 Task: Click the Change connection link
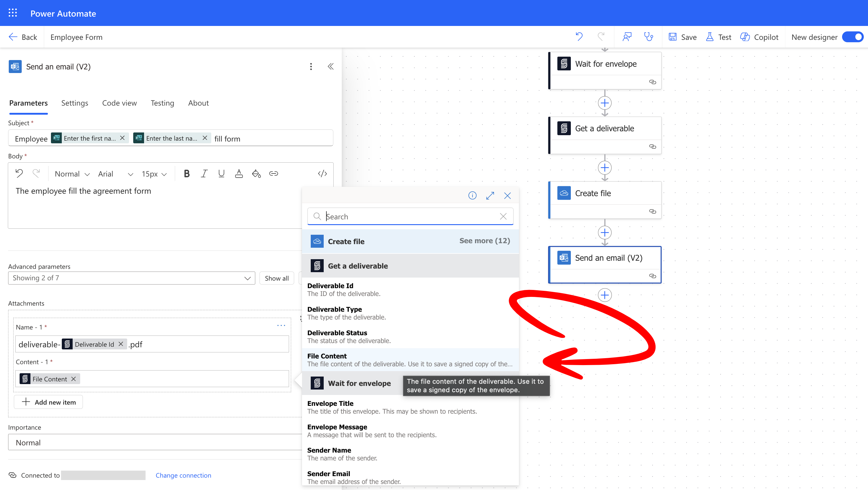(183, 475)
